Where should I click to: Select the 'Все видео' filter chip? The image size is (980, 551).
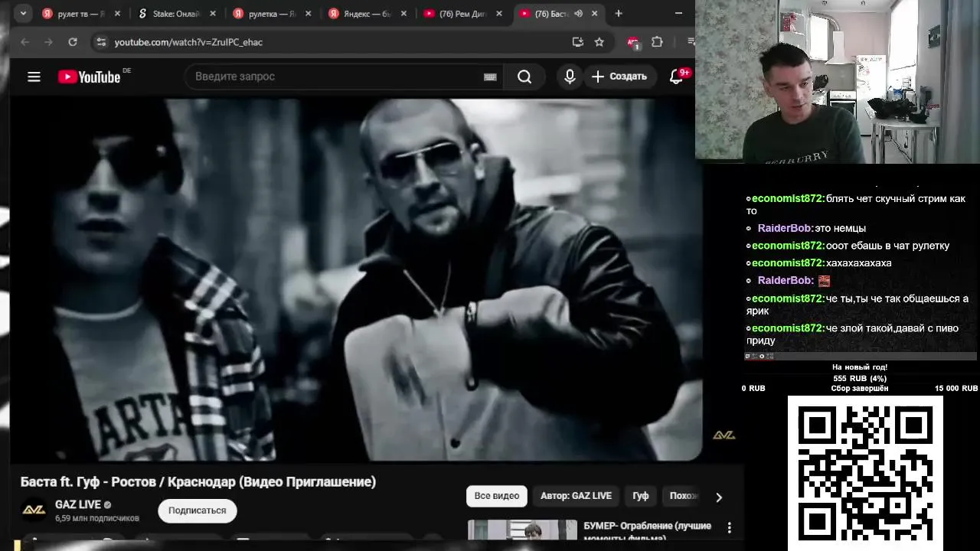click(x=497, y=496)
